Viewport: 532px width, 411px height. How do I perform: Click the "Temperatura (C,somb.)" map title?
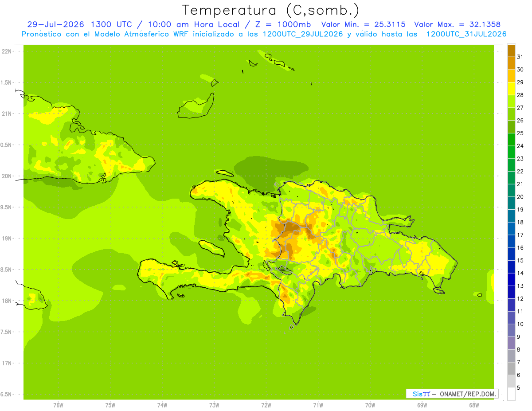click(x=271, y=10)
